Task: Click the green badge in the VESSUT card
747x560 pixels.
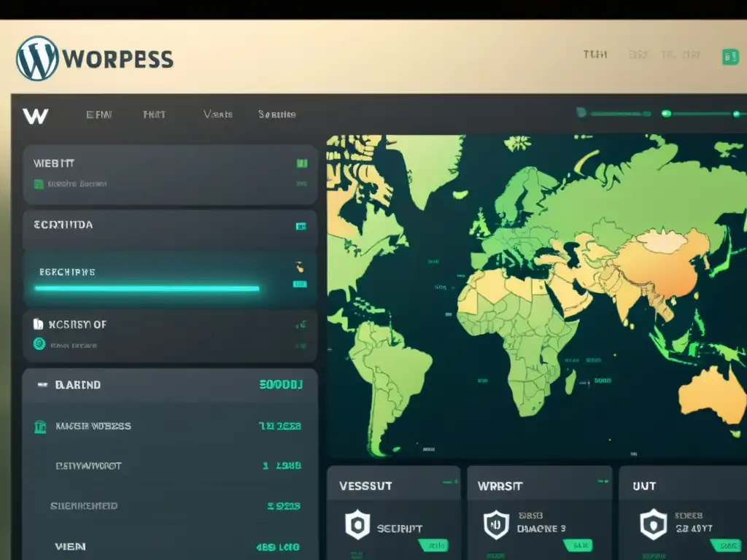Action: click(x=433, y=545)
